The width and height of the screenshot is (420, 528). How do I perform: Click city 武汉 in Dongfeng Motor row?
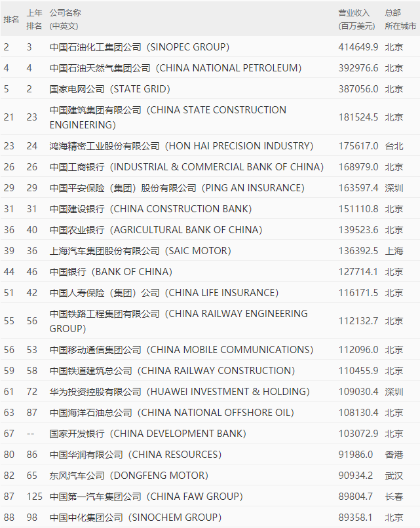pyautogui.click(x=394, y=475)
